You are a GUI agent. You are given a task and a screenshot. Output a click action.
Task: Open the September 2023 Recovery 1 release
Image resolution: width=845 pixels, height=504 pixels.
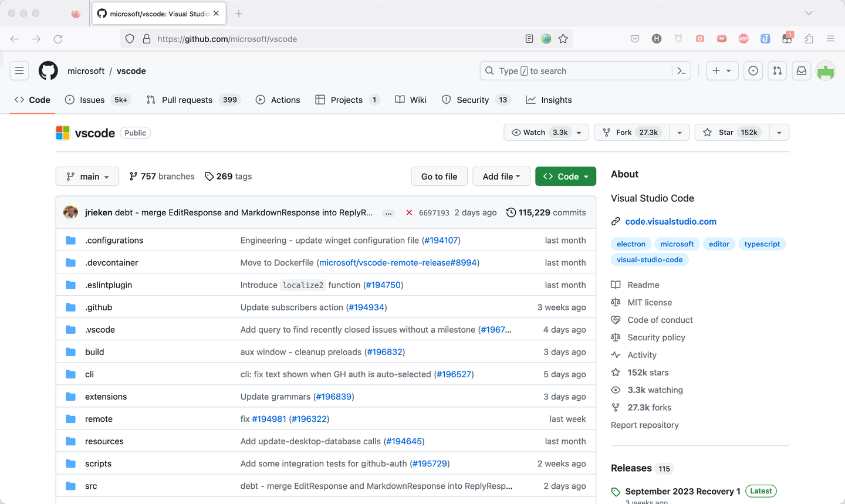click(682, 491)
